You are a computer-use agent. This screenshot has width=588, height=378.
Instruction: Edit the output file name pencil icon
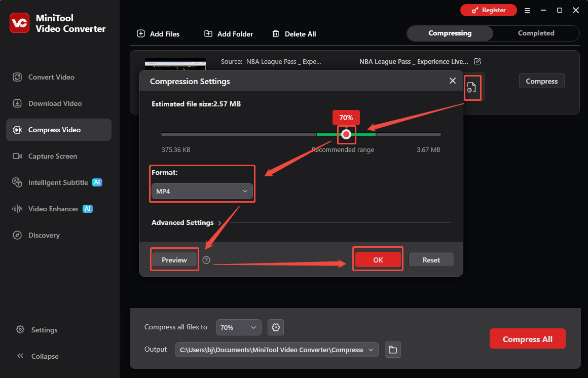click(477, 61)
